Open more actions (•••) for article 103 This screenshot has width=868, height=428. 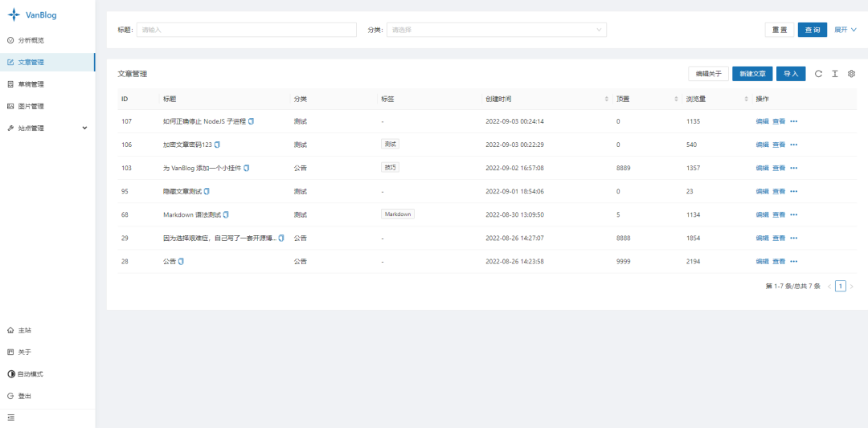point(794,168)
